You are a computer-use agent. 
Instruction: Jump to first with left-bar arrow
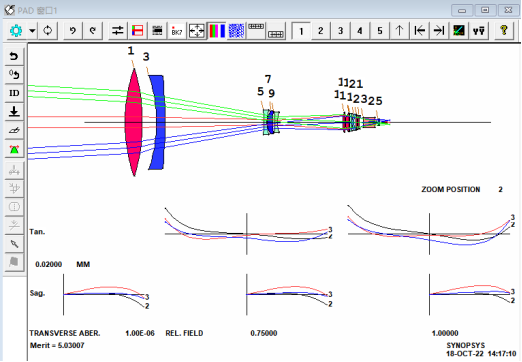click(x=419, y=31)
